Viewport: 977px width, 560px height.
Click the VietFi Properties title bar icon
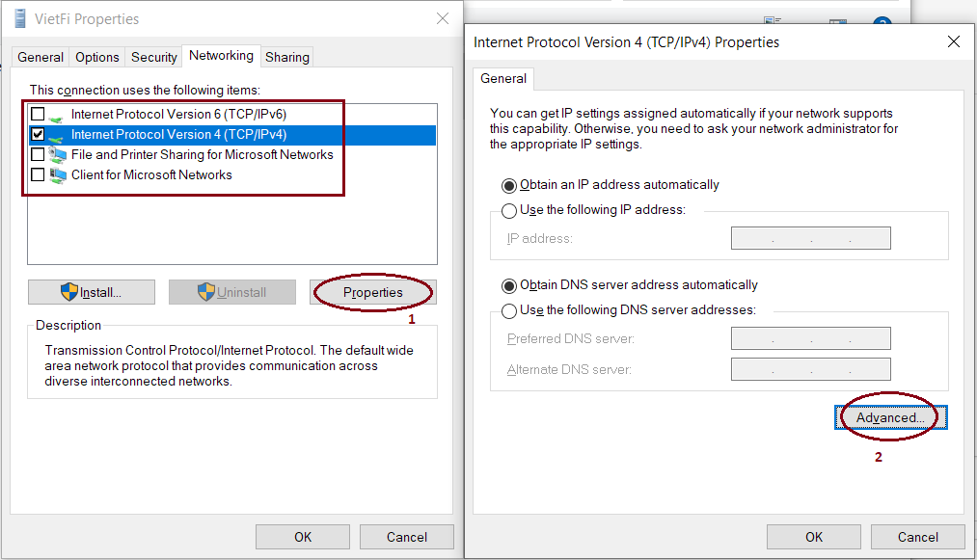(x=20, y=18)
